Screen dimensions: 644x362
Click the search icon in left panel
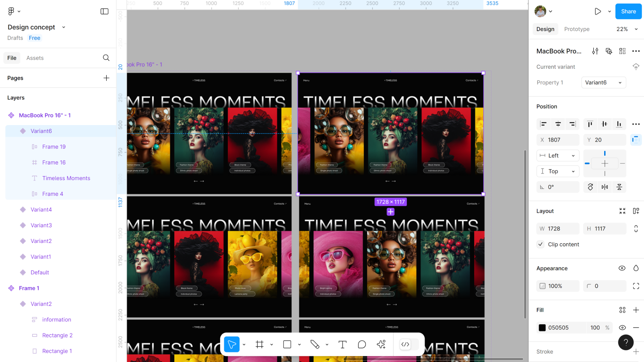[x=106, y=58]
